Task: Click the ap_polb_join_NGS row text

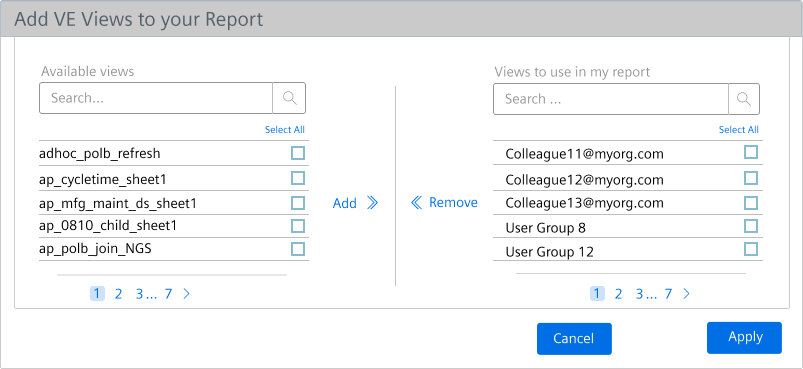Action: pos(95,249)
